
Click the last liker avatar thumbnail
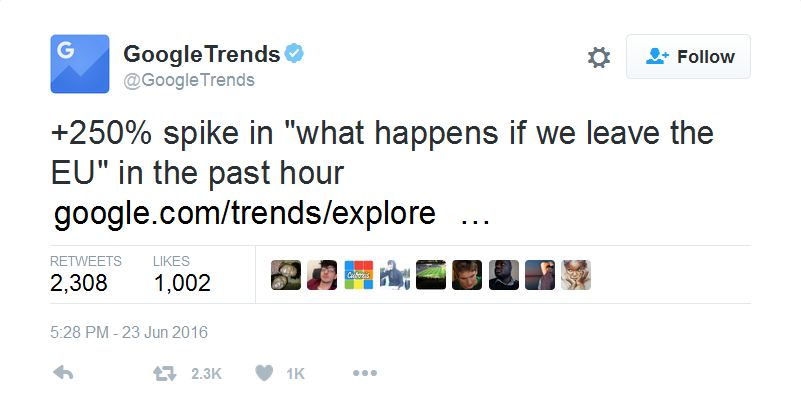(x=576, y=275)
